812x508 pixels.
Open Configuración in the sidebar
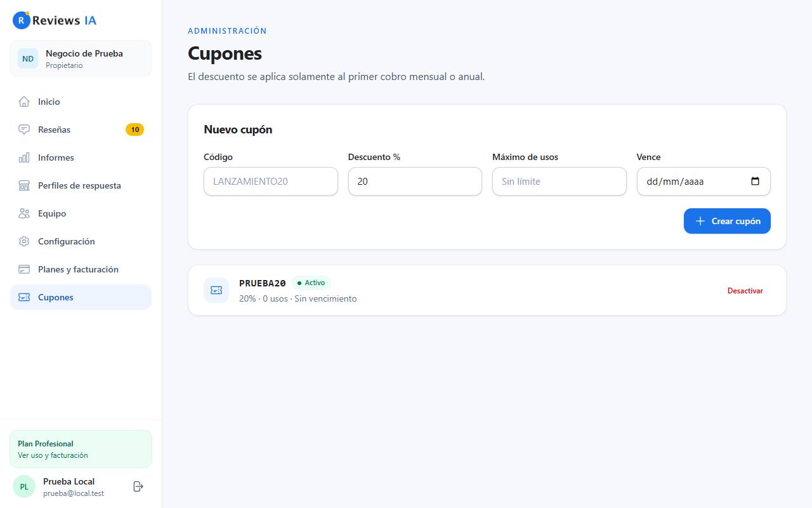(x=81, y=241)
